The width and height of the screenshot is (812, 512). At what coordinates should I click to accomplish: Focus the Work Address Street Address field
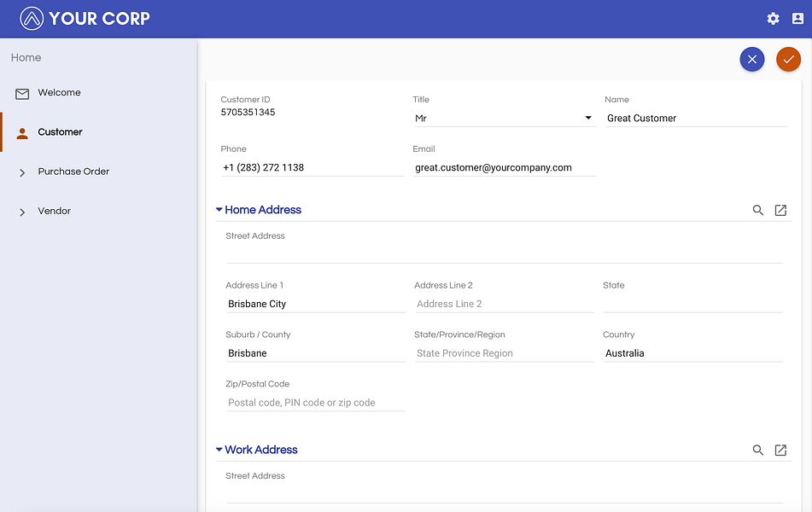[x=505, y=493]
